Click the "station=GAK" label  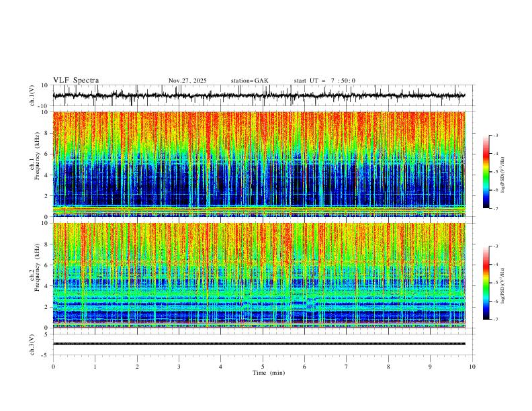tap(249, 81)
